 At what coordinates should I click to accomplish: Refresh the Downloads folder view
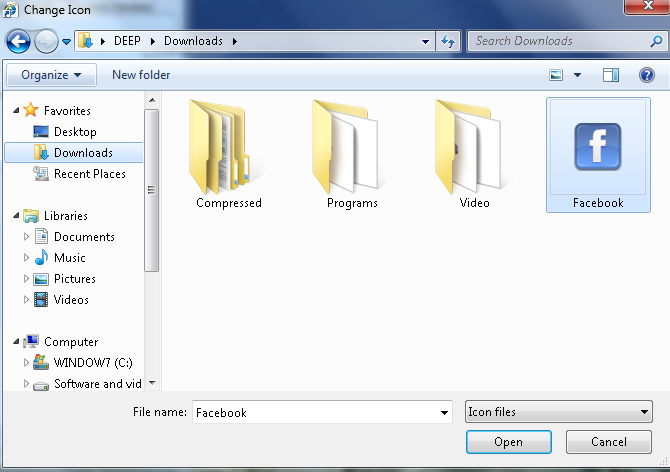click(x=448, y=41)
